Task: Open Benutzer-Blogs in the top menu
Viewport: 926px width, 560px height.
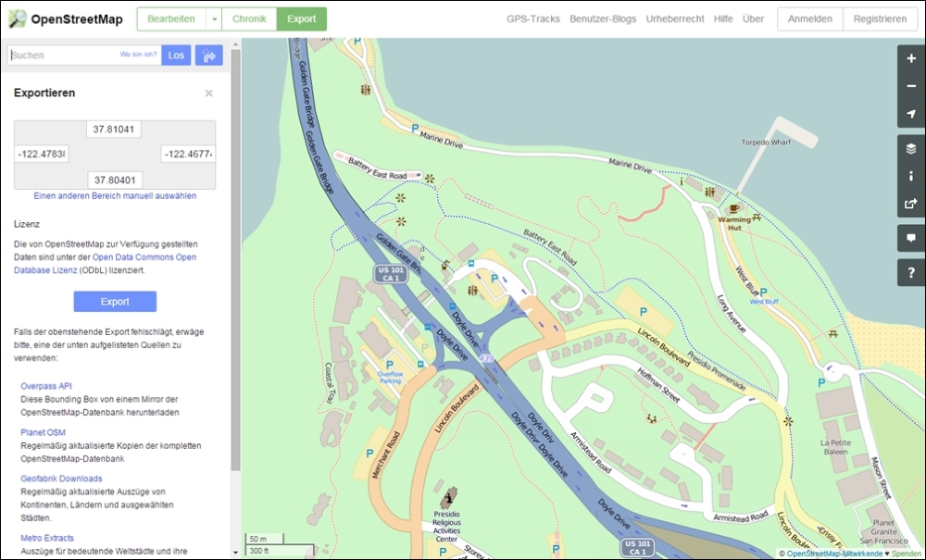Action: tap(603, 19)
